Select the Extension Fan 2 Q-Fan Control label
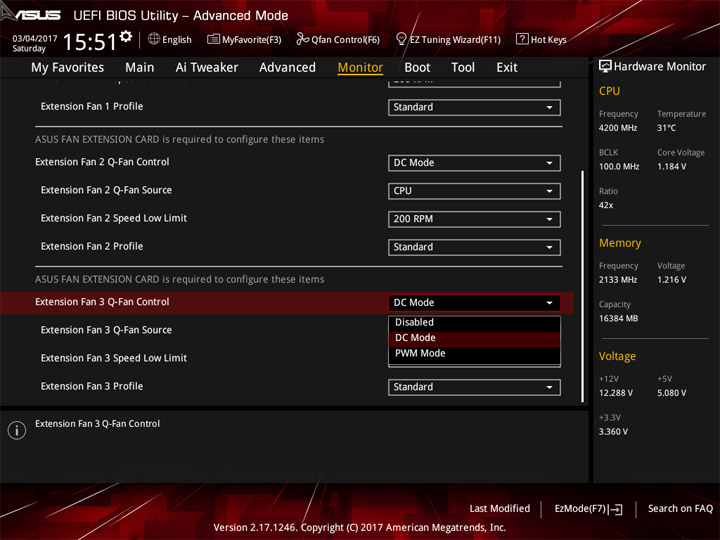The width and height of the screenshot is (720, 540). coord(102,162)
